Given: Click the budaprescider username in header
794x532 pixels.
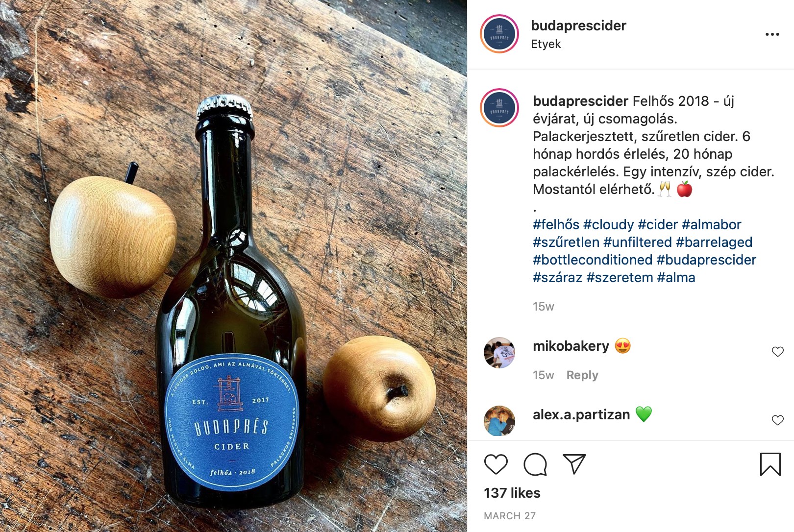Looking at the screenshot, I should pyautogui.click(x=578, y=25).
